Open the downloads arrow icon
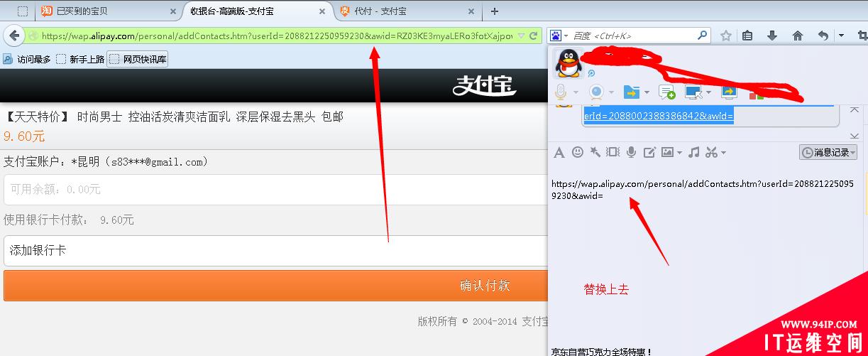Screen dimensions: 868x356 772,36
